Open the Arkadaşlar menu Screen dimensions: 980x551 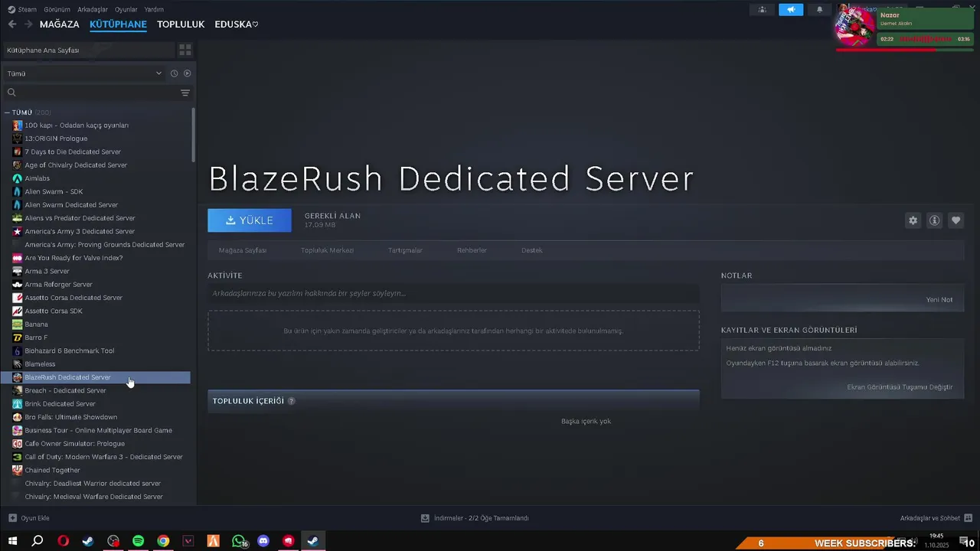pos(92,9)
